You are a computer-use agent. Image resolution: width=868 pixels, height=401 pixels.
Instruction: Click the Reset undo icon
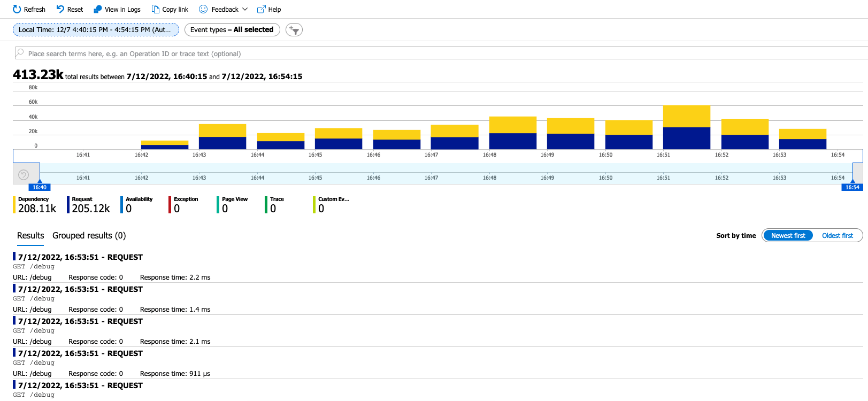[x=60, y=9]
